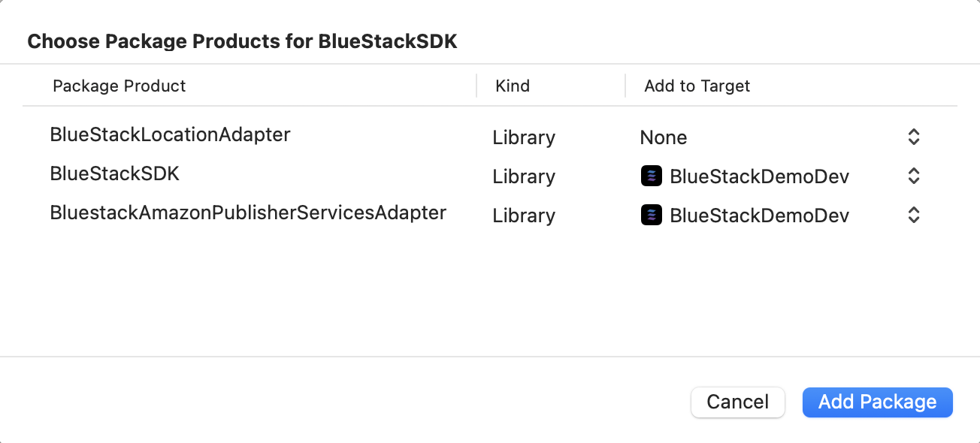The height and width of the screenshot is (443, 980).
Task: Open the target dropdown for BlueStackLocationAdapter
Action: click(912, 137)
